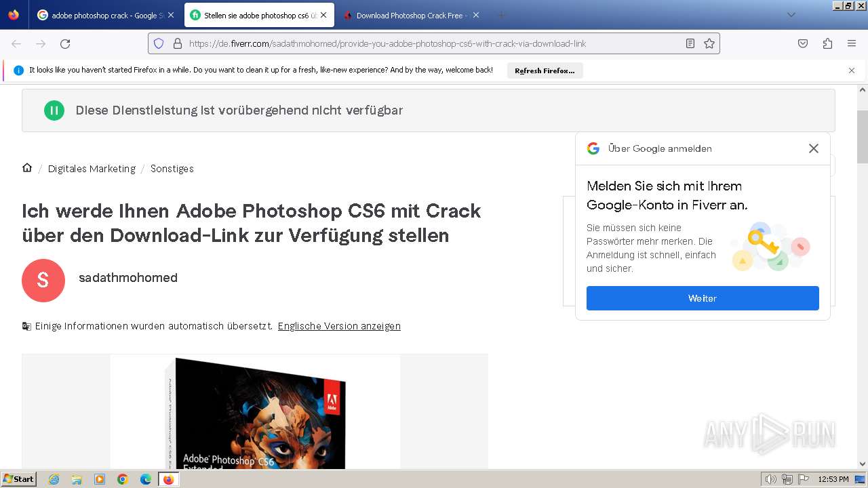
Task: Close the Fiverr tab
Action: 323,15
